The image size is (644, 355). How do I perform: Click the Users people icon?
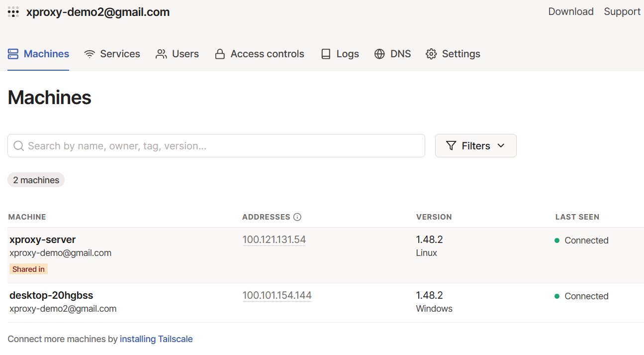click(x=161, y=54)
